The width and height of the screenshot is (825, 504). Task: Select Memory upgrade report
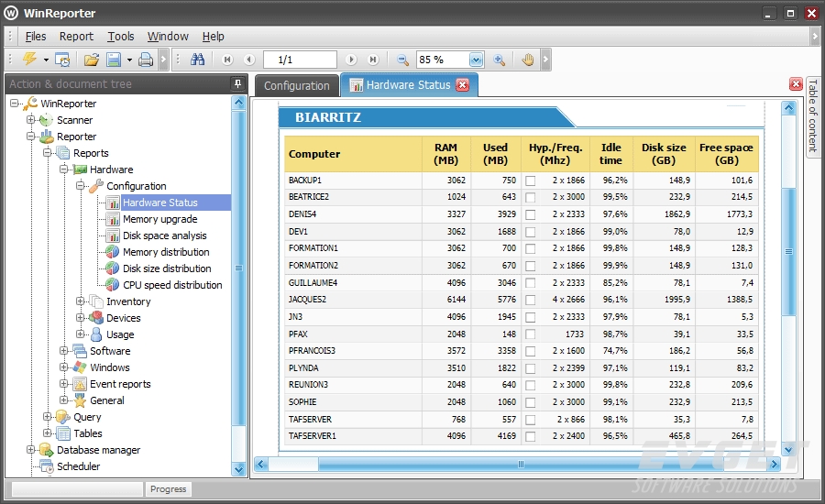[x=159, y=219]
